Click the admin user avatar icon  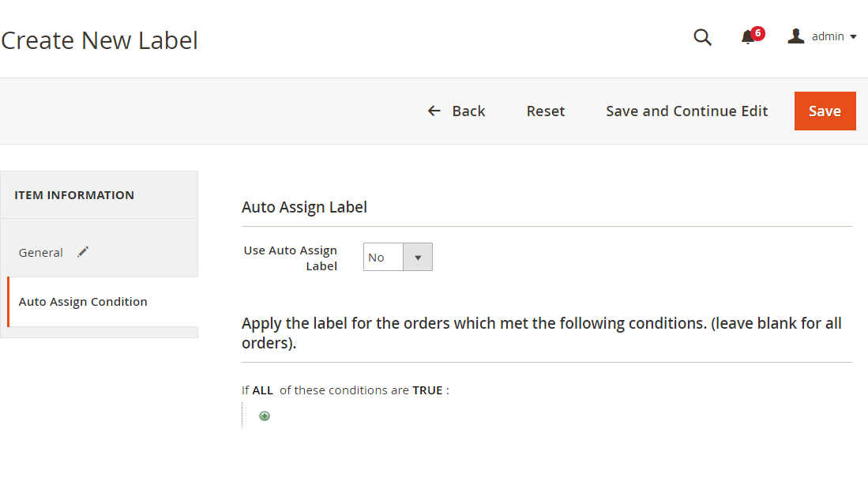(796, 36)
